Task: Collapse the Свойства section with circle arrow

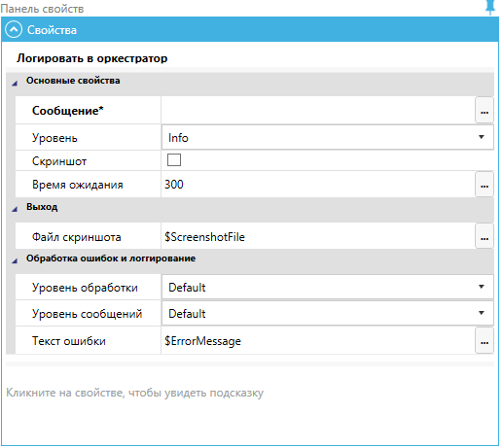Action: click(x=14, y=30)
